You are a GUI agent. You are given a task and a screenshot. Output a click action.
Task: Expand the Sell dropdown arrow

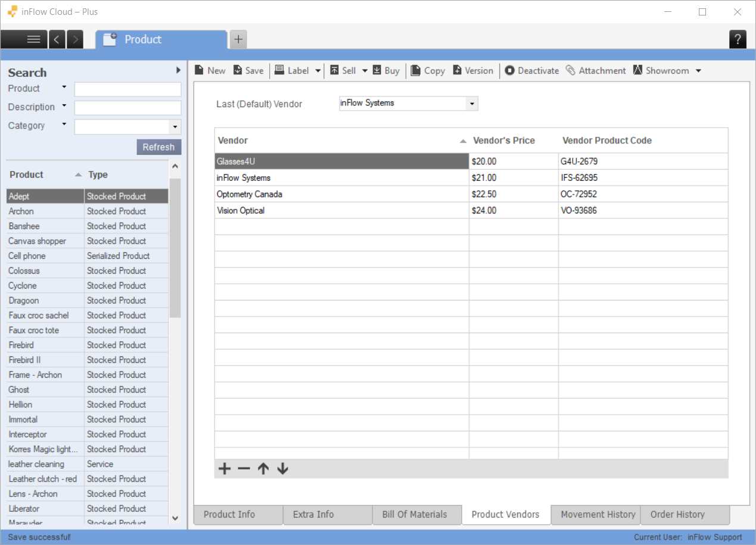[x=365, y=71]
